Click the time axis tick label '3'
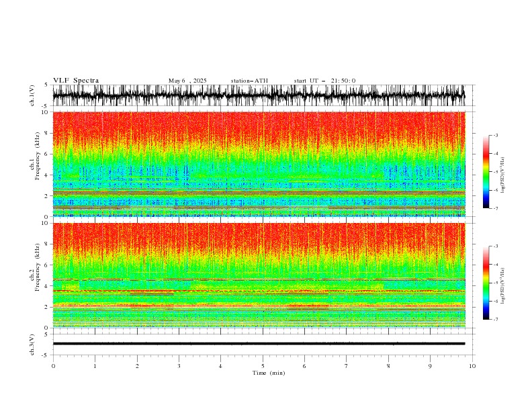 [179, 366]
